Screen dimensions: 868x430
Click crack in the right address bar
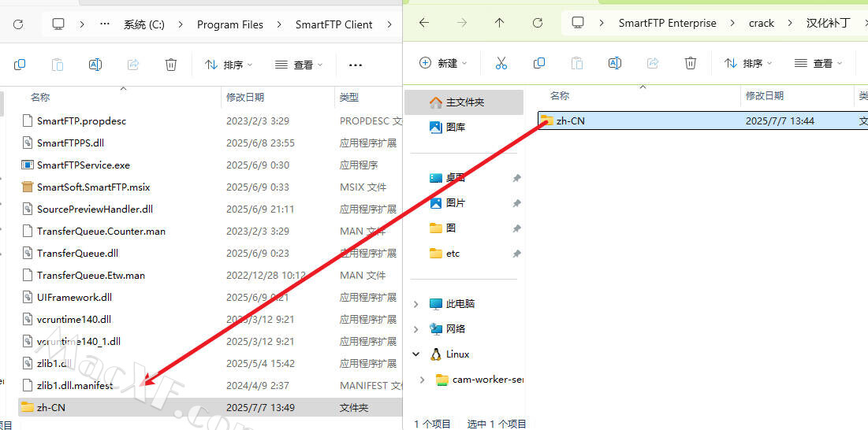pyautogui.click(x=762, y=23)
